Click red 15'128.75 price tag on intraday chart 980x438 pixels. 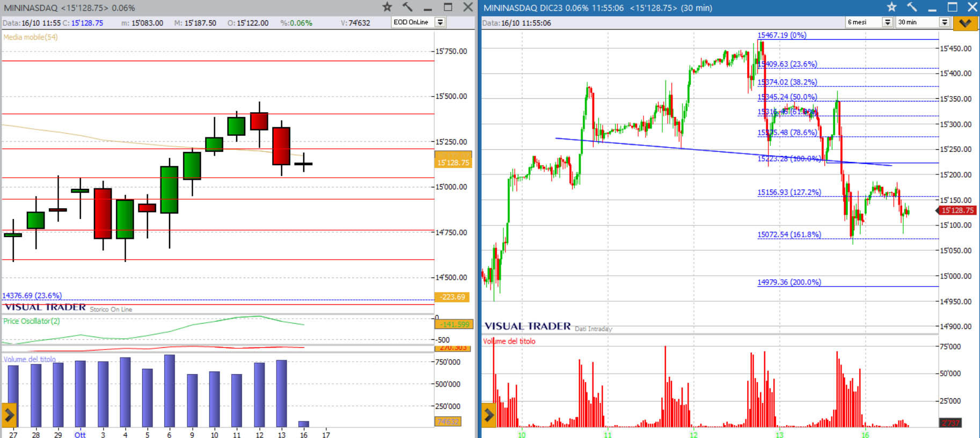point(957,210)
